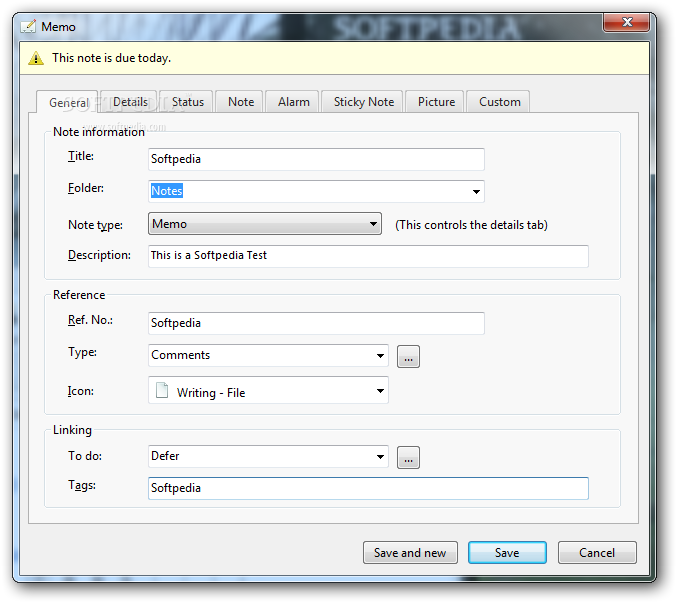
Task: Click the ellipsis button beside To do
Action: pos(408,458)
